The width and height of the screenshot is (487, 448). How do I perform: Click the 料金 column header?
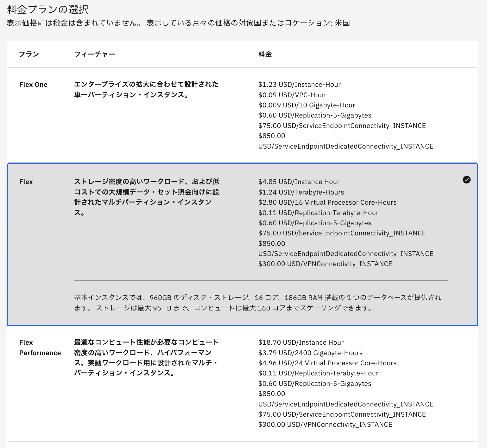[x=265, y=54]
